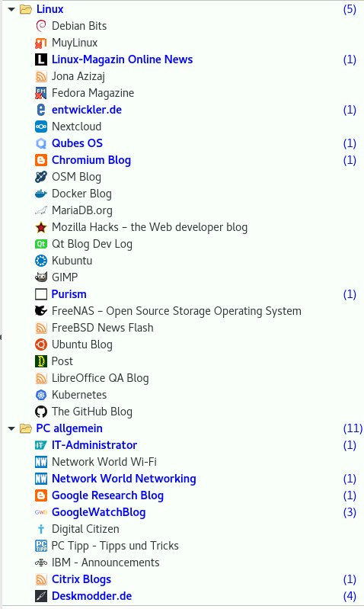Viewport: 364px width, 609px height.
Task: Click the Nextcloud feed icon
Action: 41,127
